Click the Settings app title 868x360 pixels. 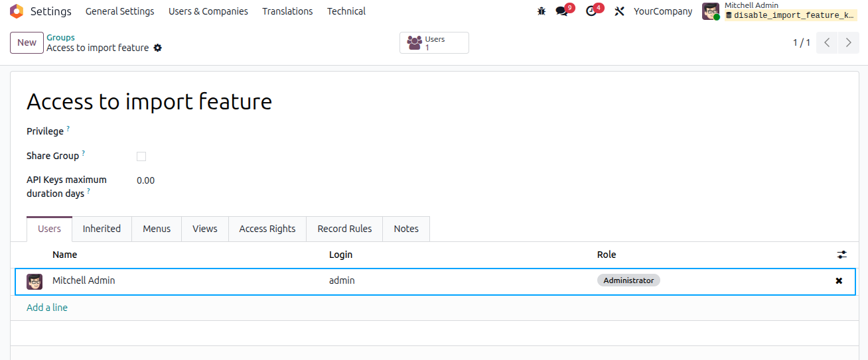(51, 11)
